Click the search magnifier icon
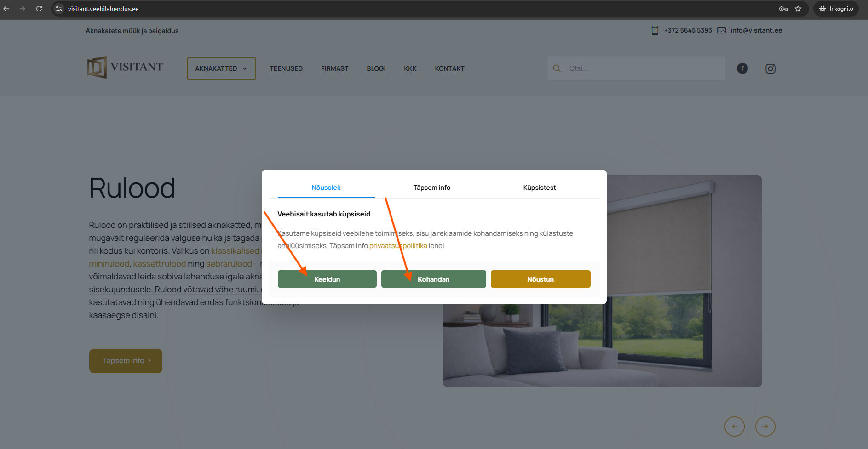 557,68
